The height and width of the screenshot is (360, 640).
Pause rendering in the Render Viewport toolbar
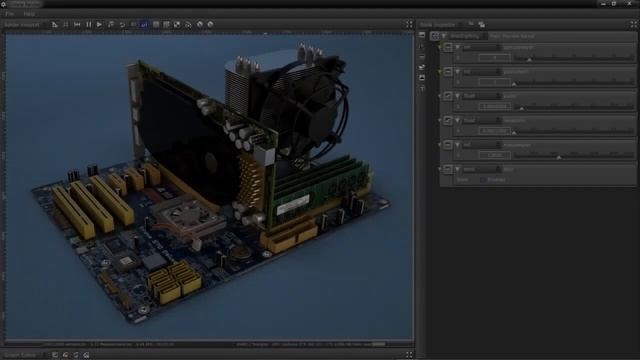coord(89,24)
